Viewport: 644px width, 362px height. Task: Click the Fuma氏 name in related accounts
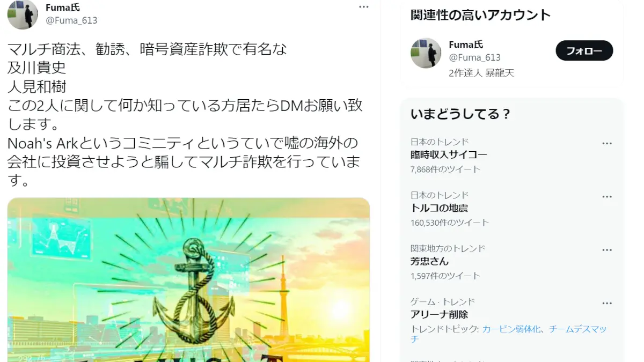[466, 45]
